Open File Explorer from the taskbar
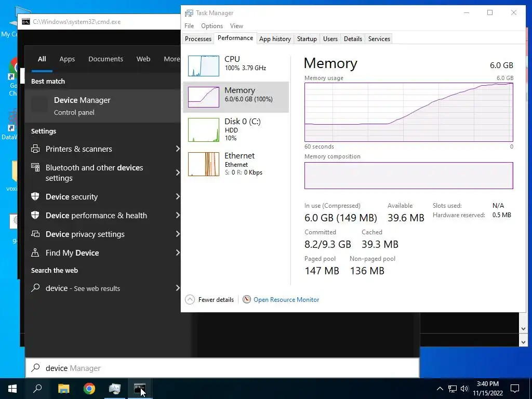Viewport: 532px width, 399px height. [x=63, y=389]
